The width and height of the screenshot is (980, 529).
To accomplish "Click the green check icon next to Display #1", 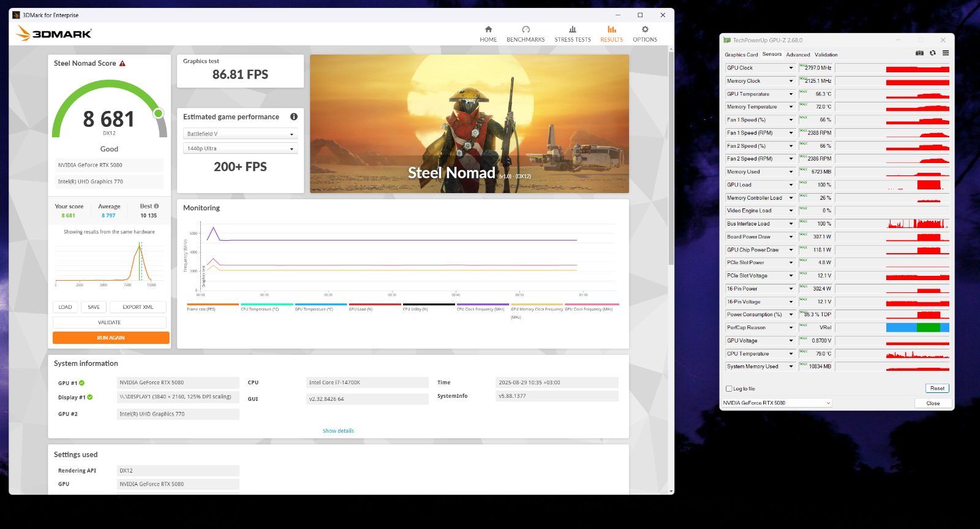I will (90, 397).
